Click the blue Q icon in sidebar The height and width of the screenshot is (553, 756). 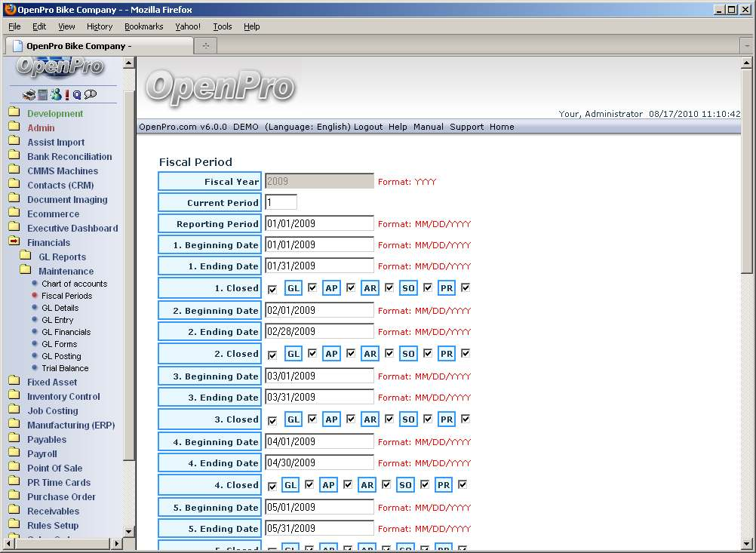point(77,95)
